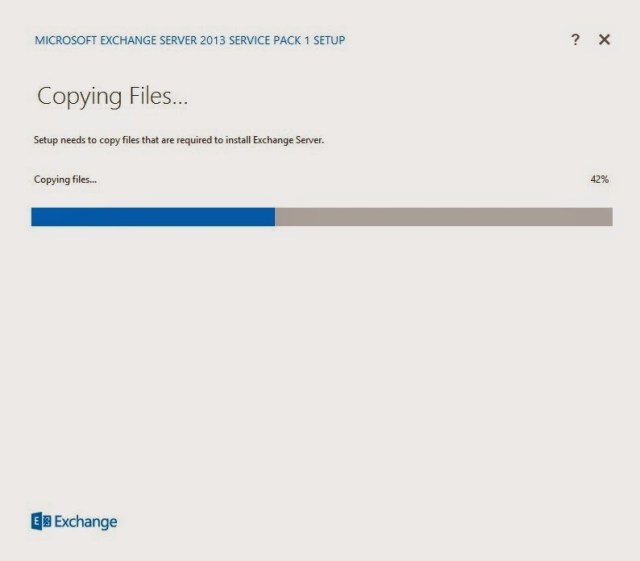Viewport: 640px width, 561px height.
Task: Close the Exchange Server setup window
Action: pos(604,39)
